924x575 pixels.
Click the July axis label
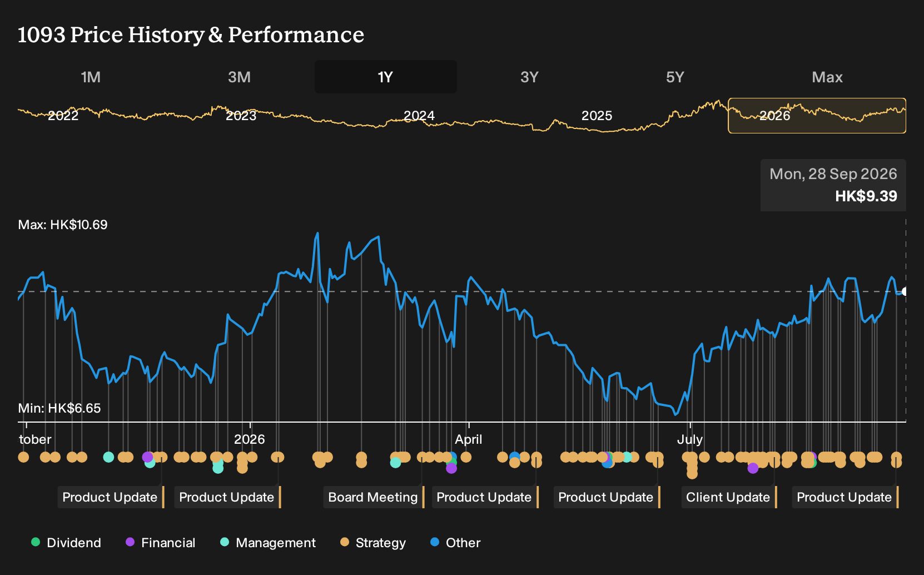(690, 439)
